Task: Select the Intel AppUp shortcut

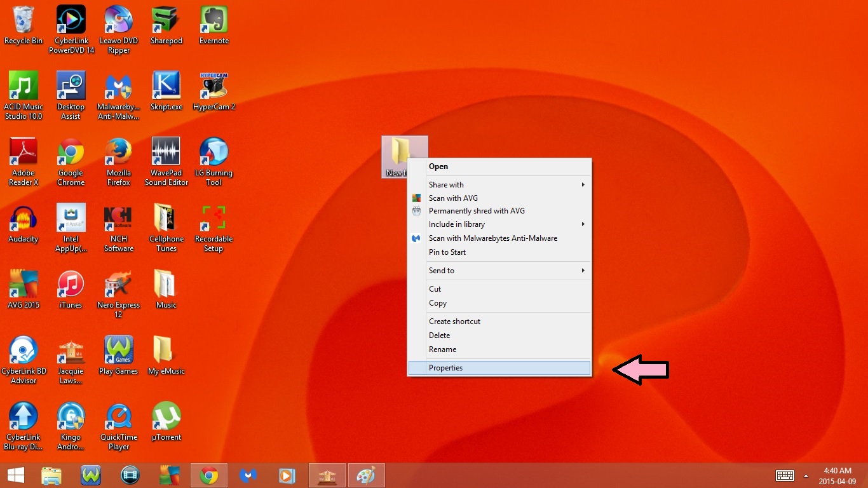Action: [x=71, y=228]
